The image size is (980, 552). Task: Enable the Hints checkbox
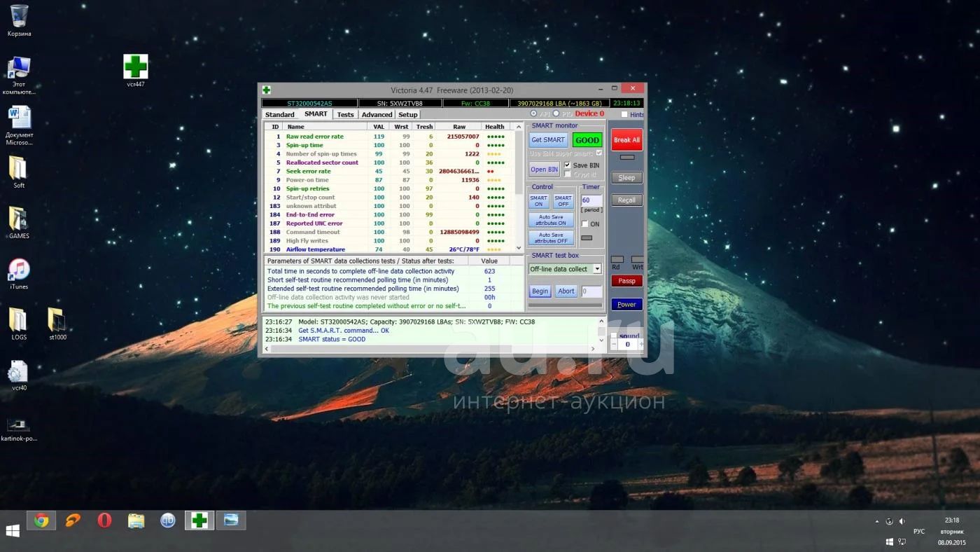(x=624, y=115)
